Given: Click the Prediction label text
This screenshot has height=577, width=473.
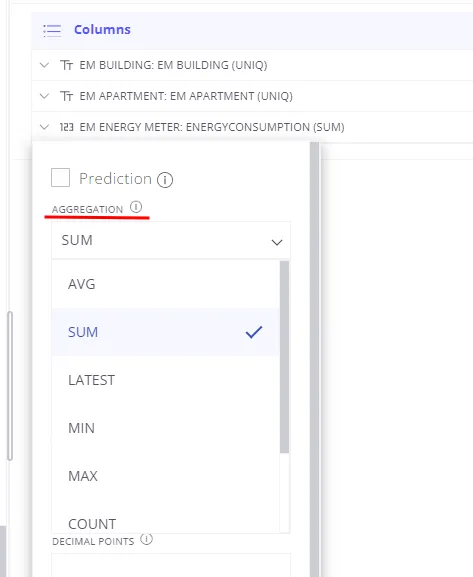Looking at the screenshot, I should point(115,178).
